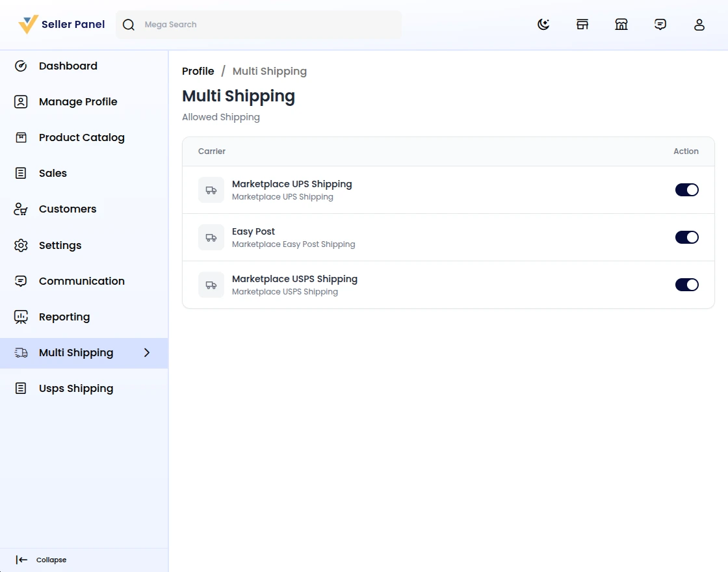Disable the Easy Post carrier toggle
The height and width of the screenshot is (572, 728).
[x=686, y=237]
